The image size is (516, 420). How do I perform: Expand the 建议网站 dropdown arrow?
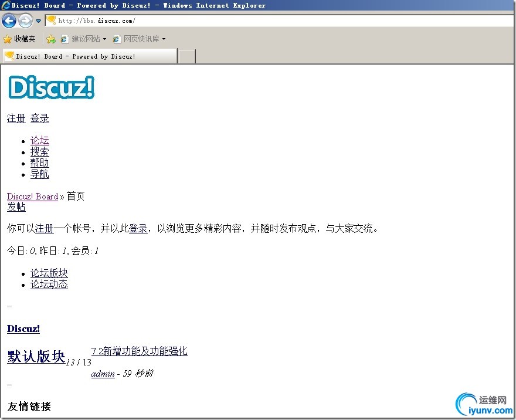click(x=104, y=39)
